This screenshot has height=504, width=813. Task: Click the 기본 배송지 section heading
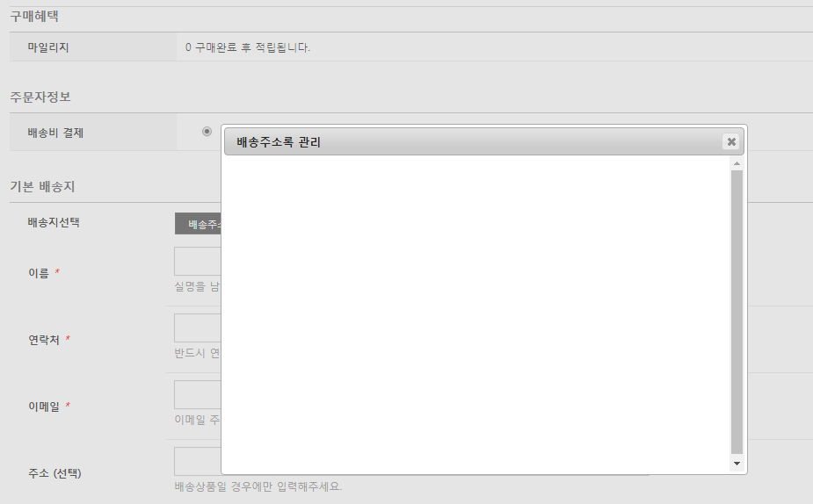(42, 187)
